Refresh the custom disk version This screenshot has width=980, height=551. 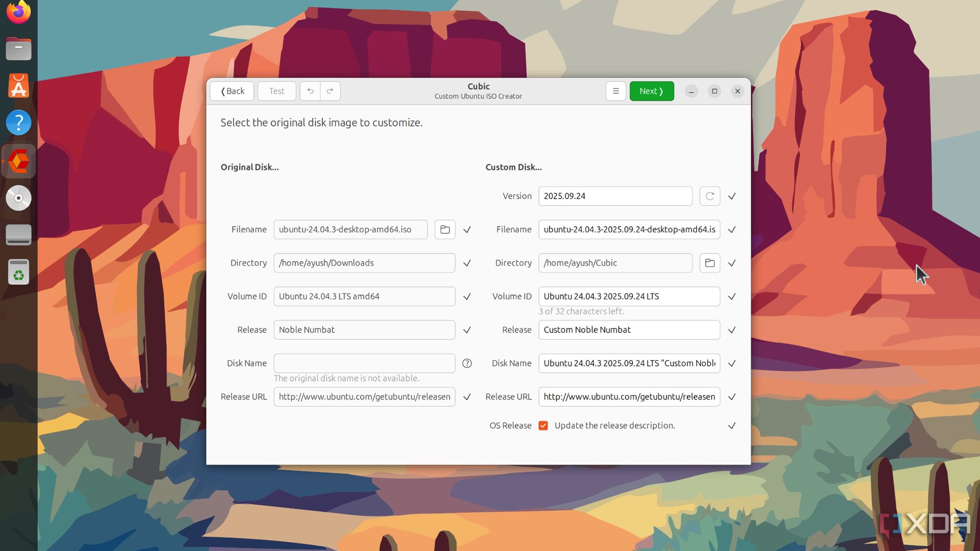click(709, 196)
